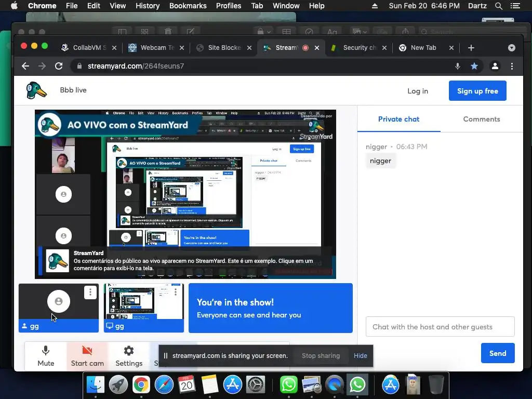
Task: Open the Profiles menu
Action: (229, 6)
